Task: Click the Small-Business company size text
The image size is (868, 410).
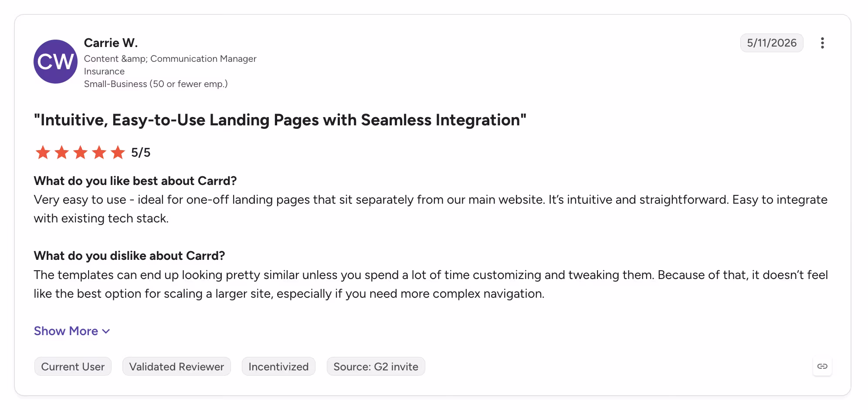Action: pos(156,84)
